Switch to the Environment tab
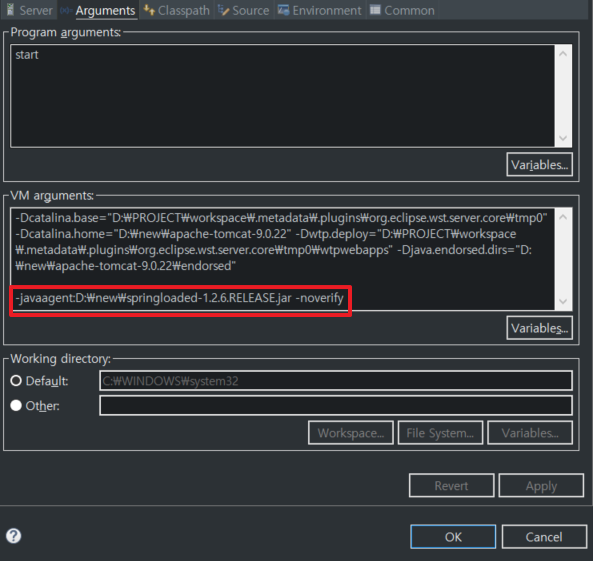 pos(320,10)
